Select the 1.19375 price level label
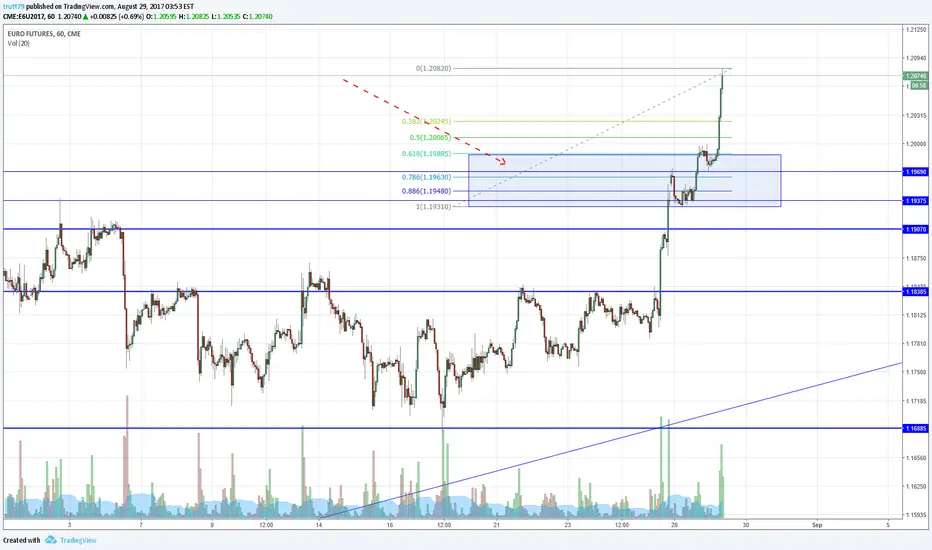Viewport: 932px width, 550px height. point(915,201)
